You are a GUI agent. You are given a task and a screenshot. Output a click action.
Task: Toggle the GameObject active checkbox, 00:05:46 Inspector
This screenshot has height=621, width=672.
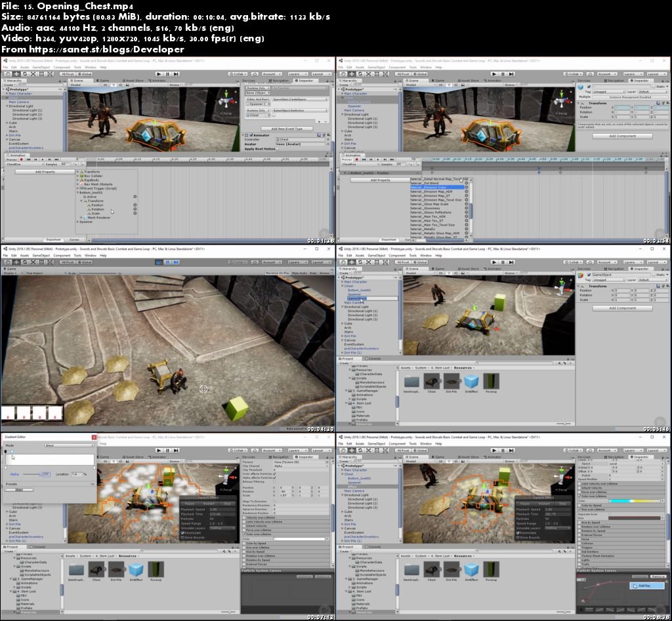tap(589, 275)
